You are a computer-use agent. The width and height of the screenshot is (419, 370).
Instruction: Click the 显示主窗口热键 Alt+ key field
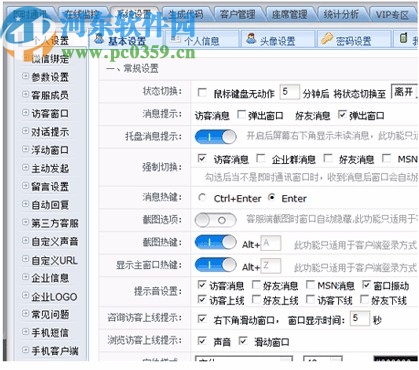click(271, 266)
